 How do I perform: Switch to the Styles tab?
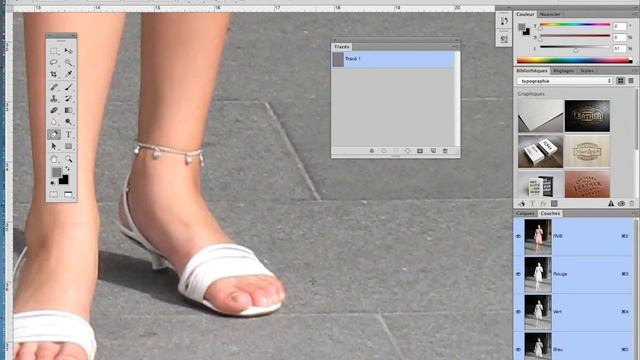(587, 71)
